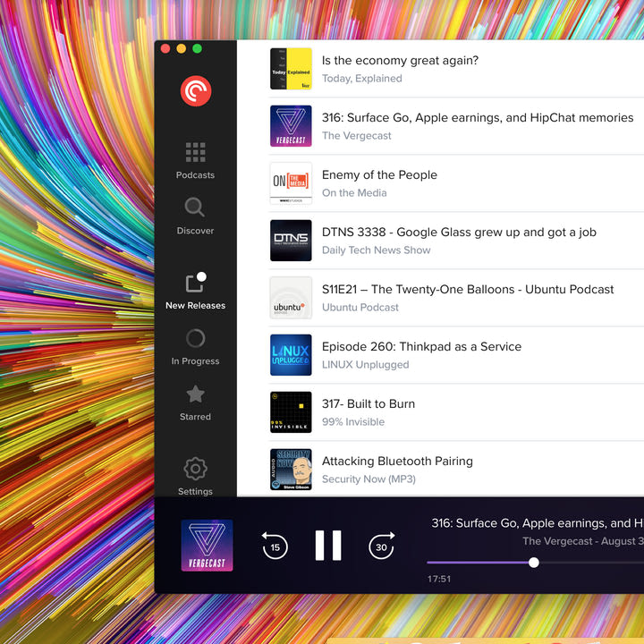Click The Vergecast artwork in episode list
Screen dimensions: 644x644
tap(291, 126)
